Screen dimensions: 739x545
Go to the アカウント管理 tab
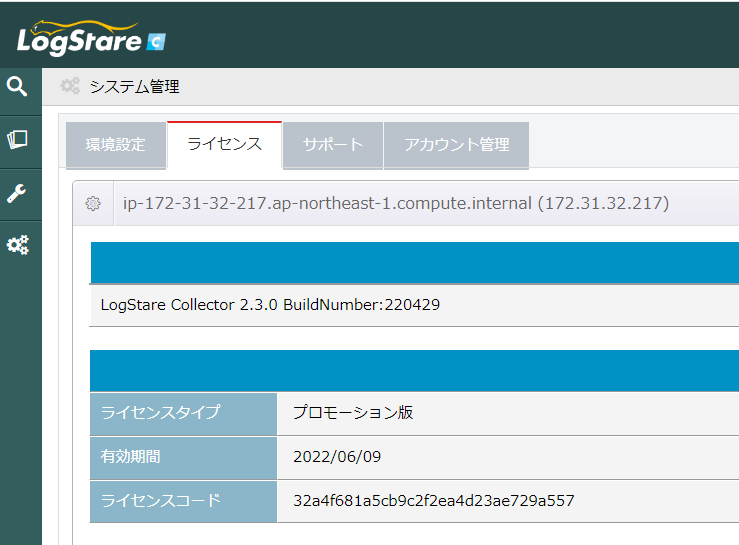pos(456,145)
